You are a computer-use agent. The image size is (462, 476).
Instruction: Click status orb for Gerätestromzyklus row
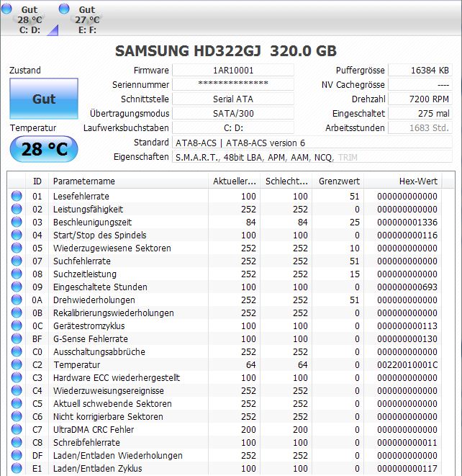[17, 325]
